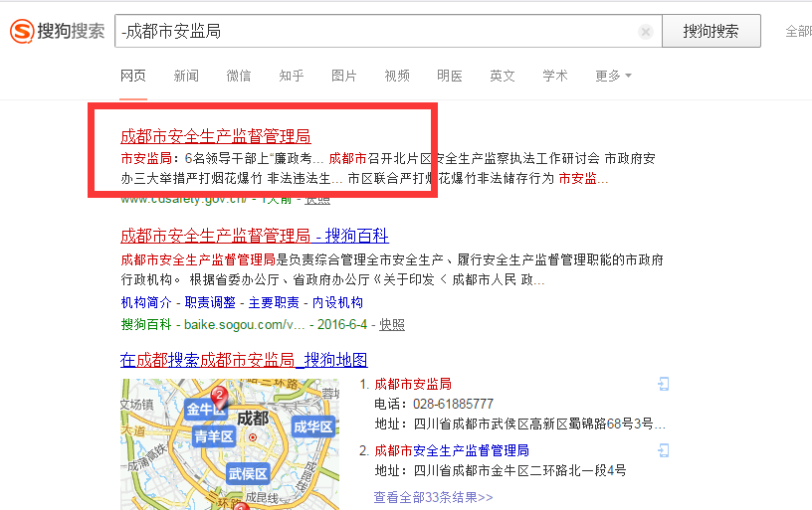Switch to the 图片 tab
Viewport: 812px width, 510px height.
click(344, 76)
